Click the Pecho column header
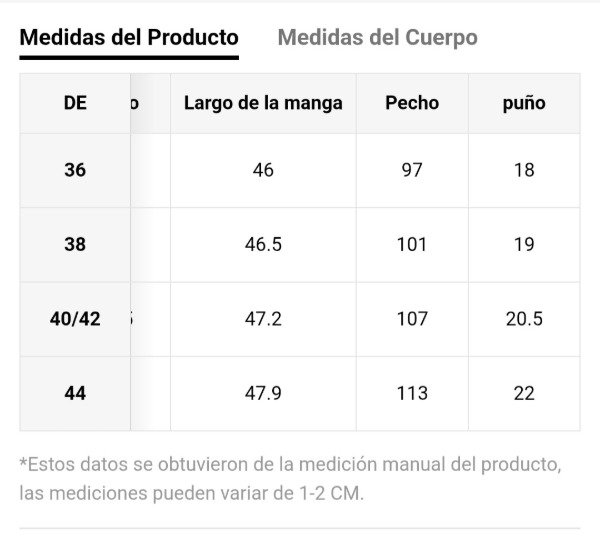The image size is (600, 536). [x=412, y=103]
